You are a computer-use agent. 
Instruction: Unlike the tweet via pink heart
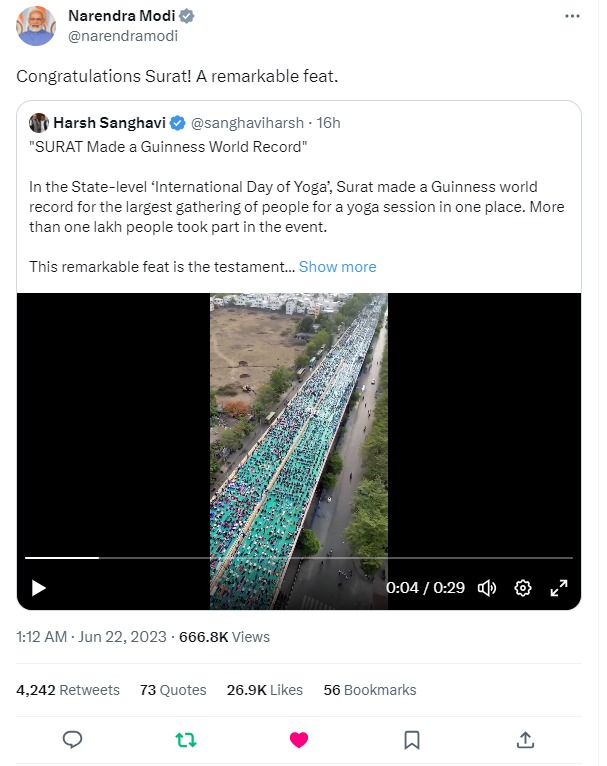click(299, 740)
